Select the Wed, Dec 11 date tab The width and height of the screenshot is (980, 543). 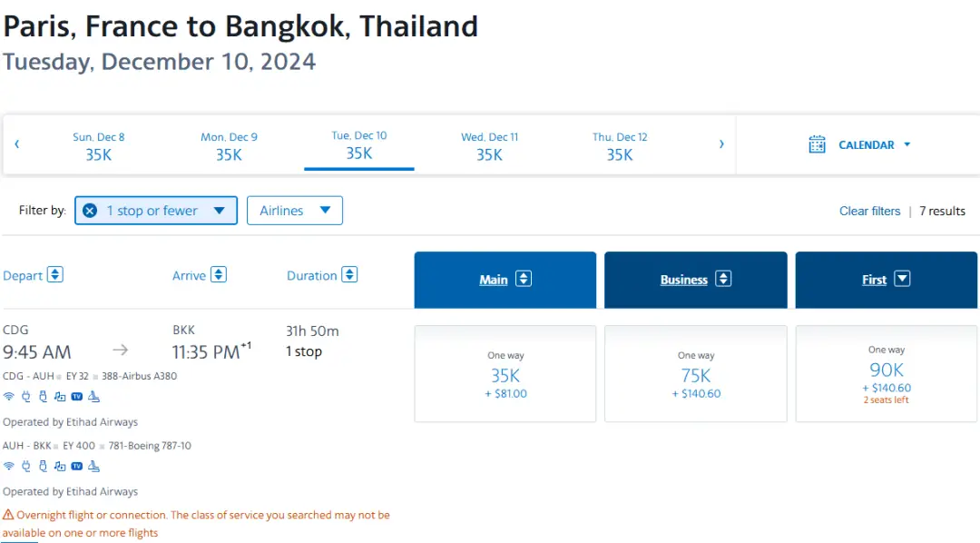coord(489,146)
